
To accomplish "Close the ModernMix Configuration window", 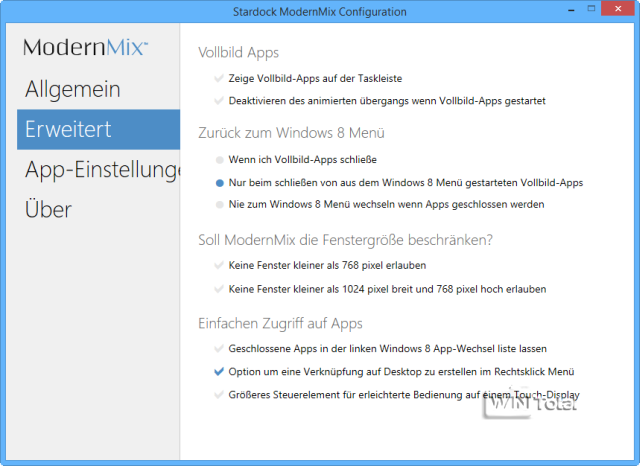I will click(x=618, y=9).
